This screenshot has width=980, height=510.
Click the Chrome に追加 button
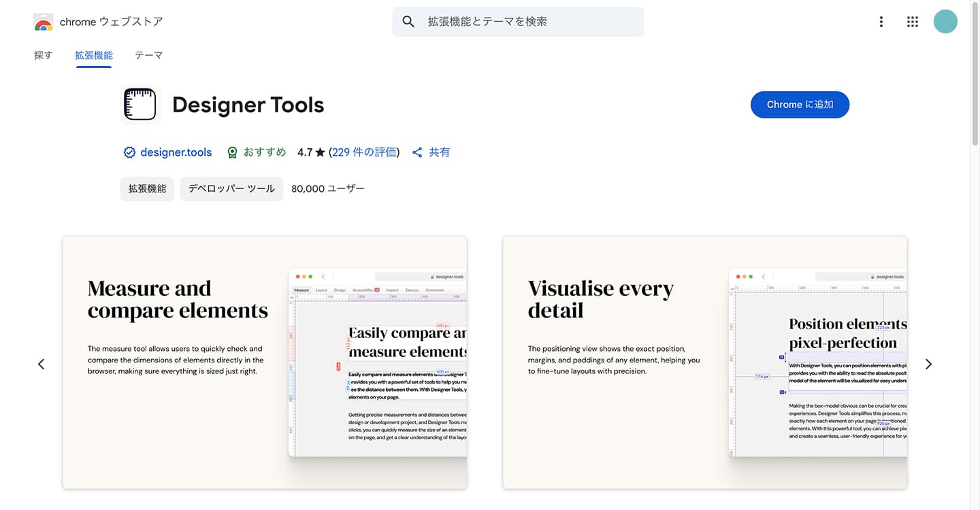(800, 105)
